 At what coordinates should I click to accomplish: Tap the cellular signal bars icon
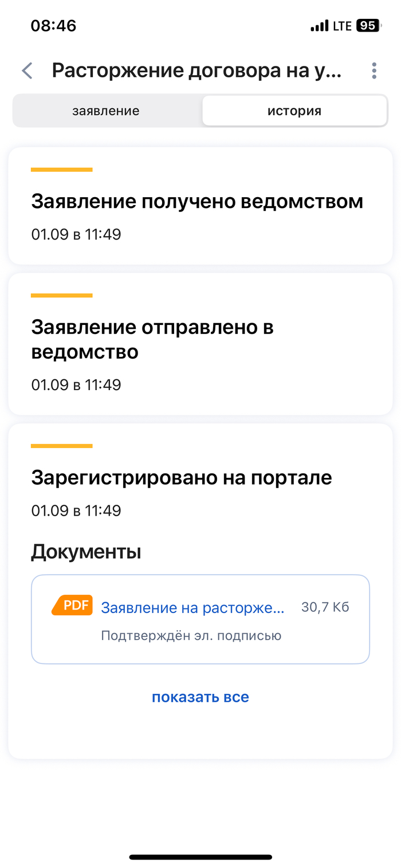coord(320,26)
